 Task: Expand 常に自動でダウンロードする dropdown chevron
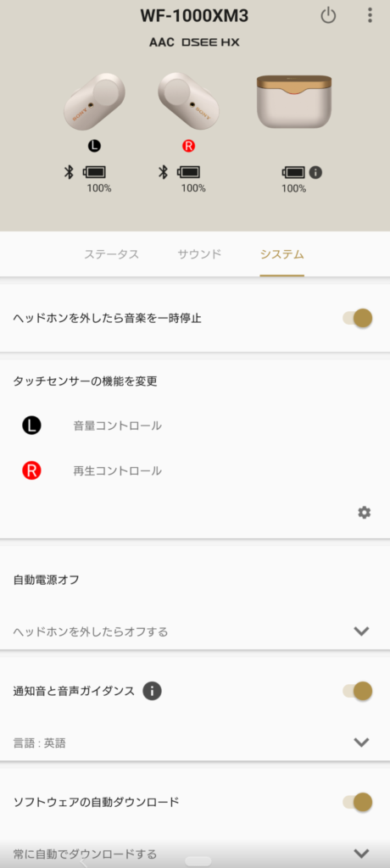pyautogui.click(x=361, y=853)
